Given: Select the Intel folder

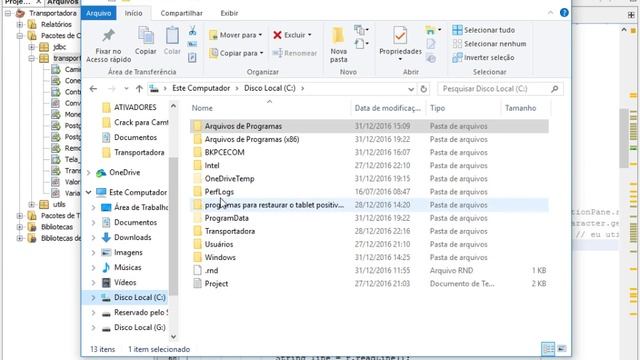Looking at the screenshot, I should click(x=369, y=166).
